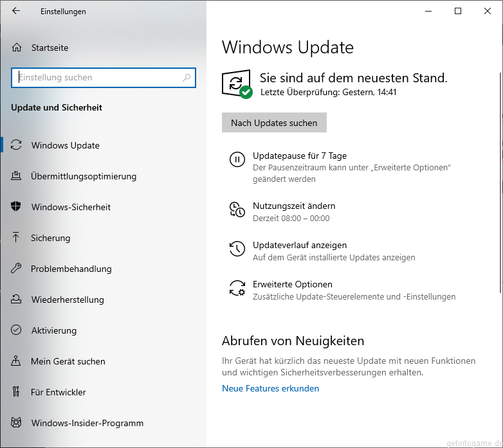Click the update status icon with green check
Screen dimensions: 503x448
237,84
